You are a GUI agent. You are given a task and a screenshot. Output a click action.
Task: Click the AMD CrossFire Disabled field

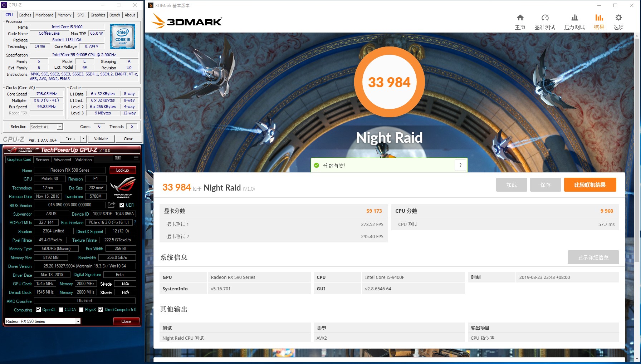pos(85,301)
